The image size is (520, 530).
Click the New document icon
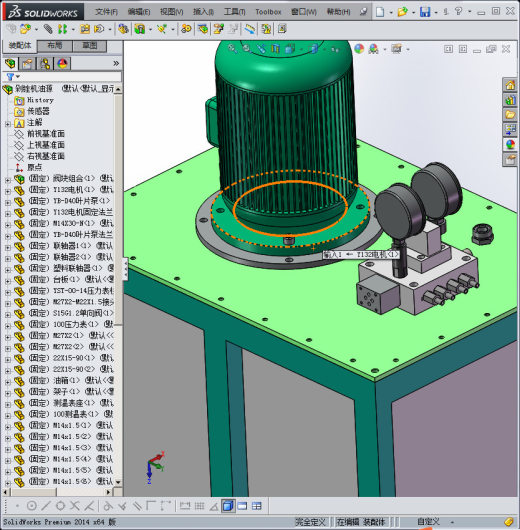(x=380, y=12)
